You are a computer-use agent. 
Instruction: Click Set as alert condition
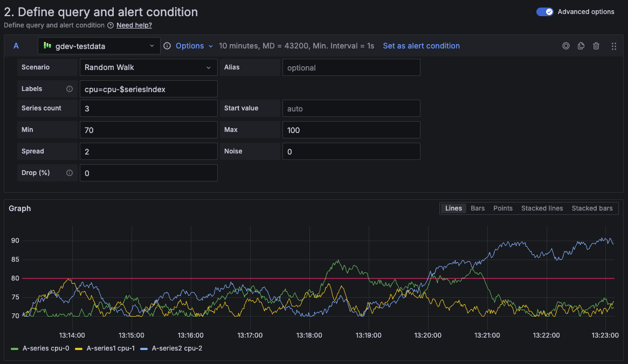tap(421, 46)
